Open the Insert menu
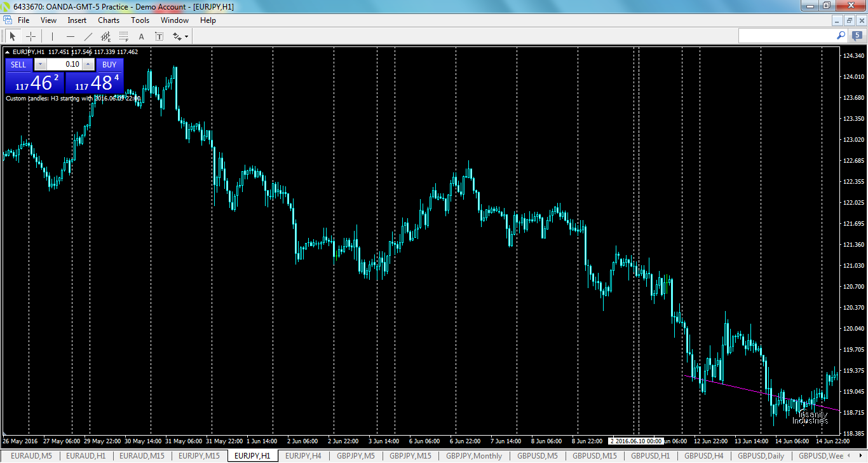The width and height of the screenshot is (868, 463). (76, 20)
